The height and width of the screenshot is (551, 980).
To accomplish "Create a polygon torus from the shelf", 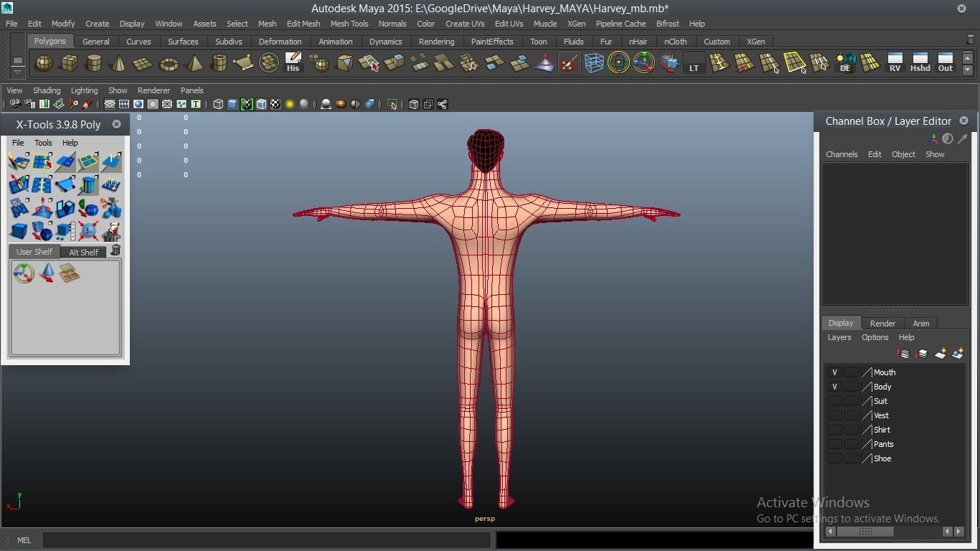I will click(169, 63).
